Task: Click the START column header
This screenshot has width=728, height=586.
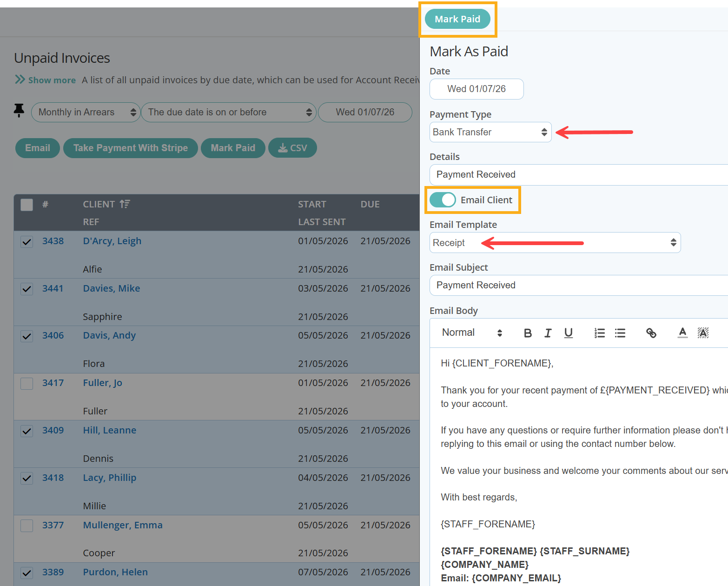Action: tap(312, 204)
